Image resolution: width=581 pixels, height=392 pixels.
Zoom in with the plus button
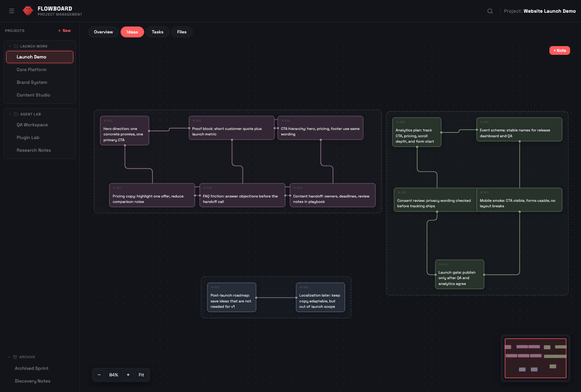point(128,375)
